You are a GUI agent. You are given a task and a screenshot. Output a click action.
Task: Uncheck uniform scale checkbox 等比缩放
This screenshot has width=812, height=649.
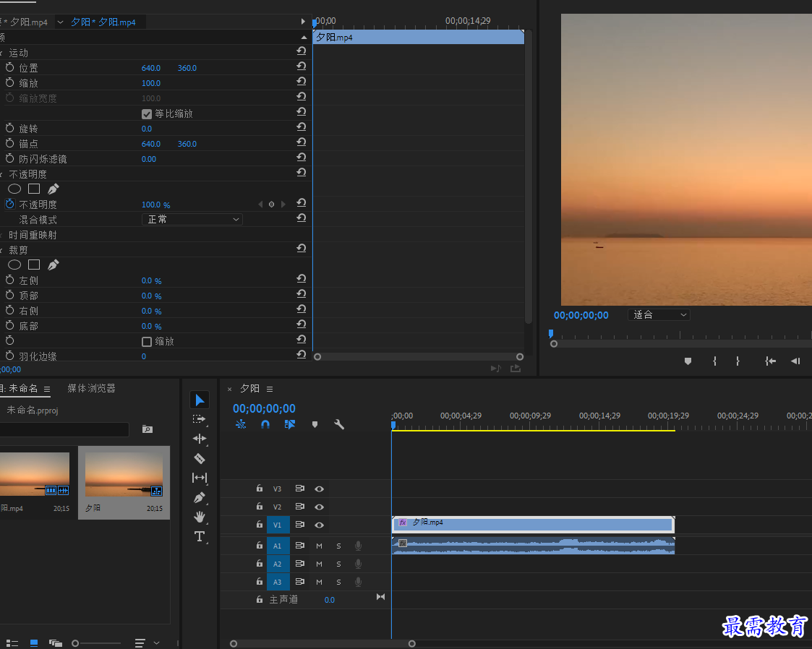[x=147, y=114]
